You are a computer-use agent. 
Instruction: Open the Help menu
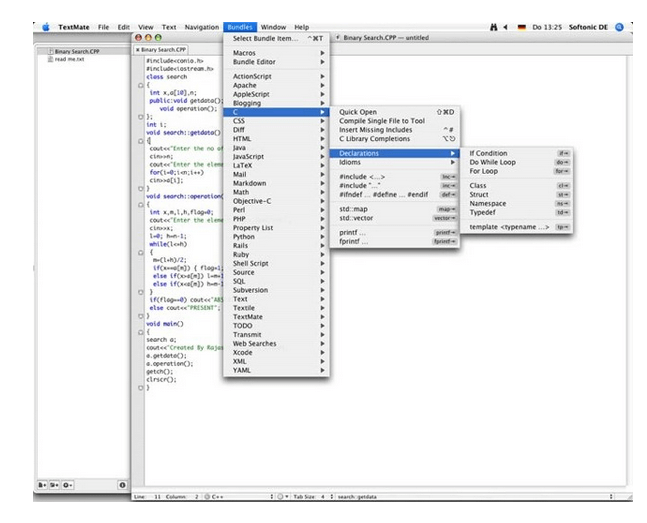pos(302,27)
